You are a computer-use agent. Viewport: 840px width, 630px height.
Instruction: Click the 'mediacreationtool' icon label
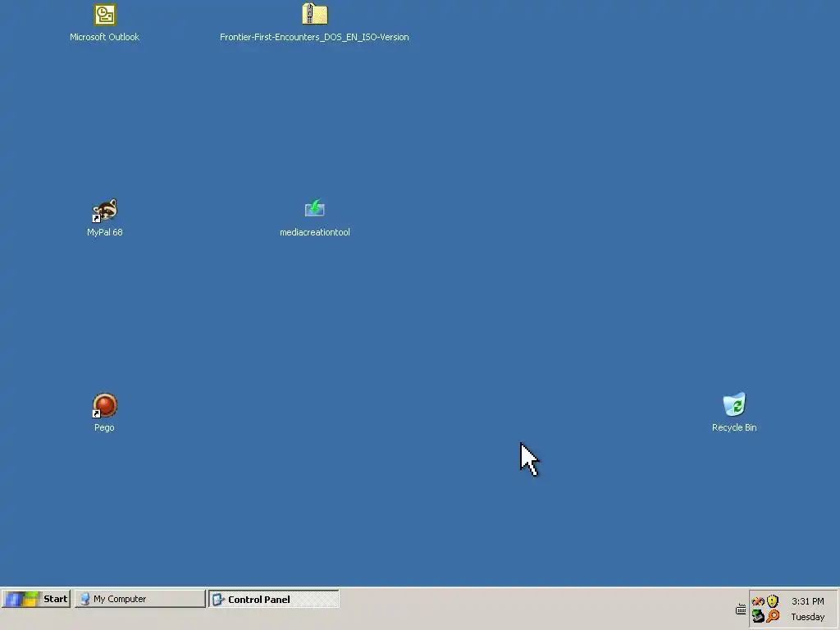tap(315, 232)
